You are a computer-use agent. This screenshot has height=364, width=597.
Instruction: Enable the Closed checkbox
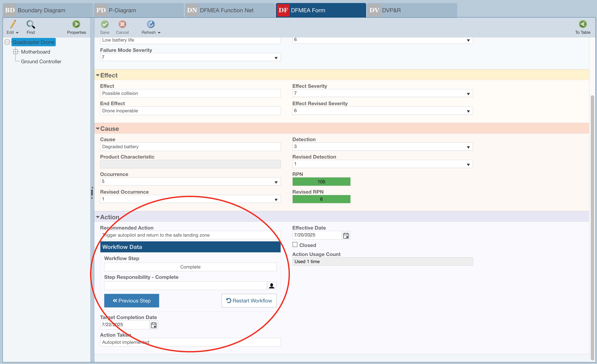coord(295,245)
